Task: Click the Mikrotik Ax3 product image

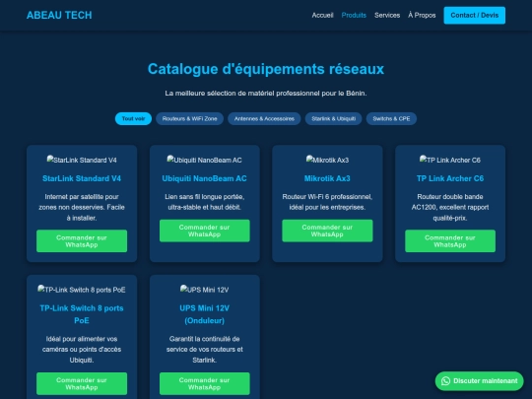Action: [x=327, y=160]
